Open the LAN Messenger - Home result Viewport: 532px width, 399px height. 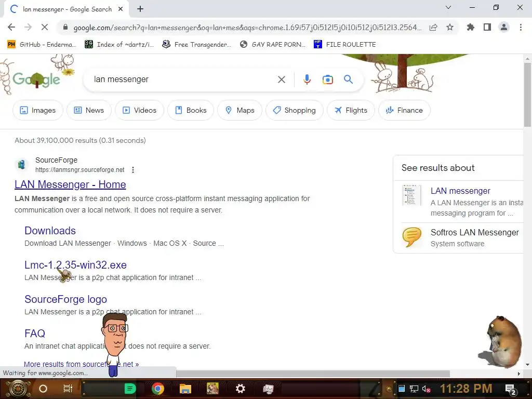[70, 184]
